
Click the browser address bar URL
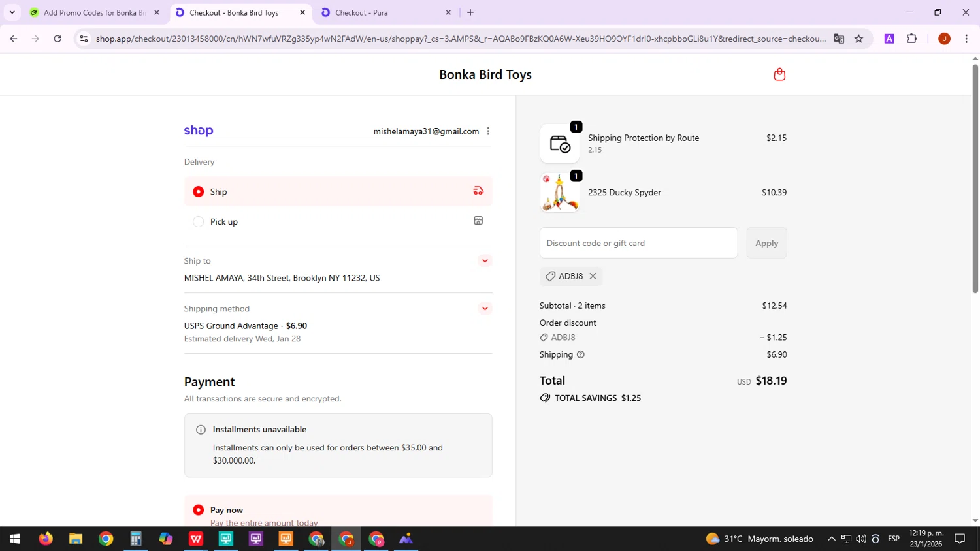point(461,39)
